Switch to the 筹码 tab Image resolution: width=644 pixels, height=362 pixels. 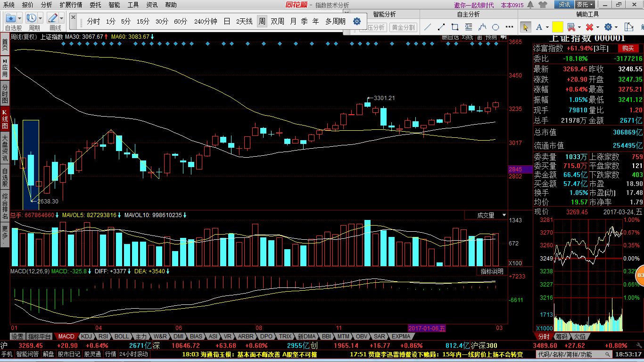561,337
